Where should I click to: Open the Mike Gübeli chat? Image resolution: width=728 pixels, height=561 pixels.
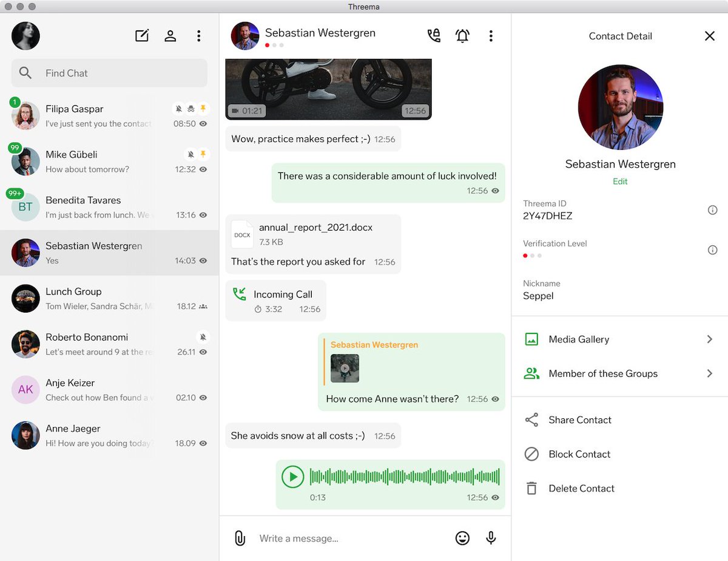pyautogui.click(x=109, y=161)
